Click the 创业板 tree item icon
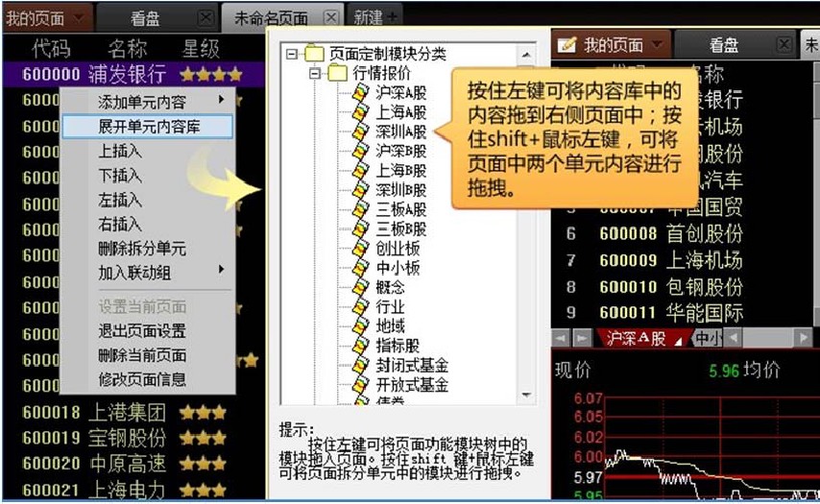Screen dimensions: 820x504 360,248
